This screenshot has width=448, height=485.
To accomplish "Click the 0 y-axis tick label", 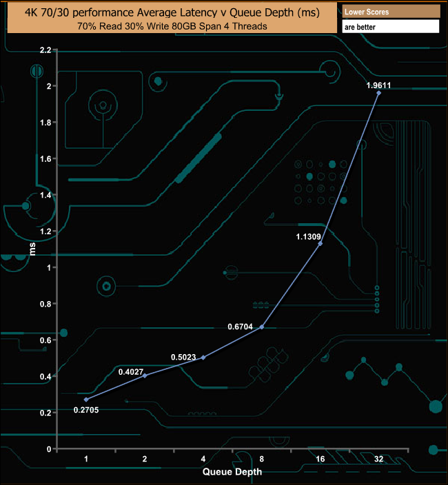I will pos(49,449).
